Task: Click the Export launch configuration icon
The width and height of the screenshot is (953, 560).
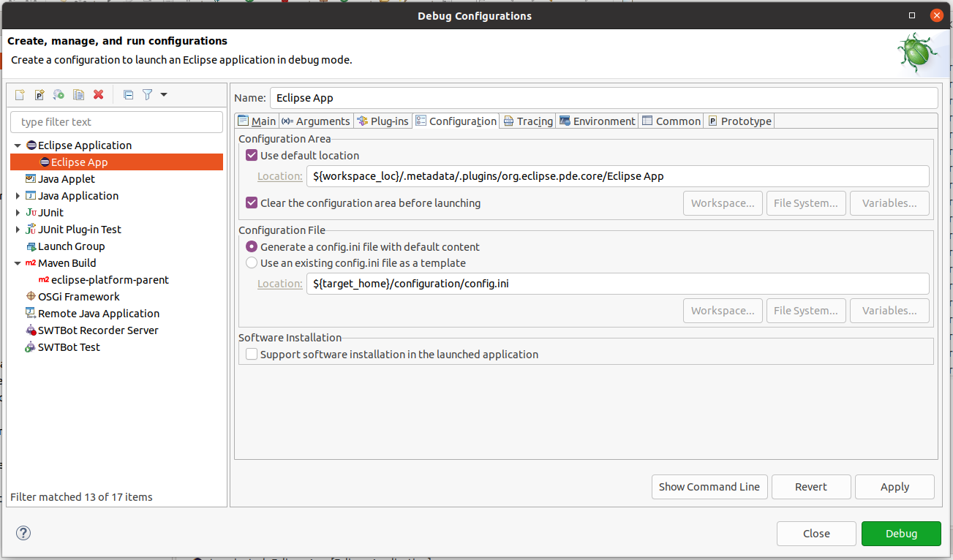Action: pos(59,94)
